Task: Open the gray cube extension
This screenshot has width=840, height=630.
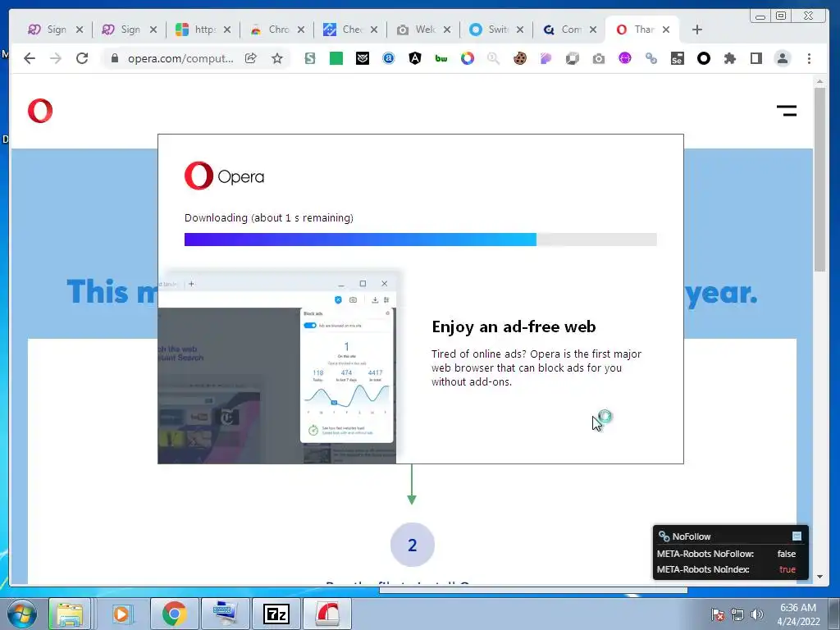Action: coord(572,58)
